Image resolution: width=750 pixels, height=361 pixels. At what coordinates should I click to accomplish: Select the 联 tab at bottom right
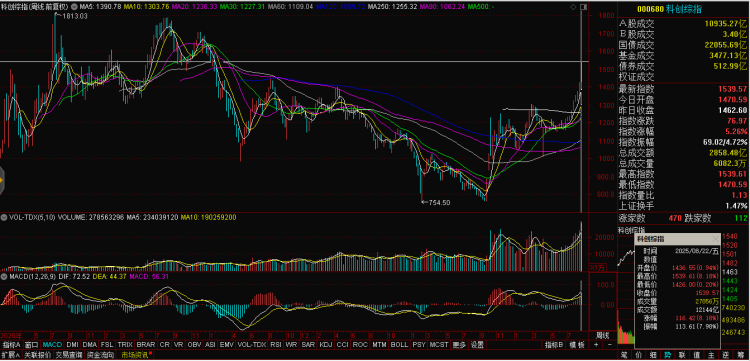[682, 355]
